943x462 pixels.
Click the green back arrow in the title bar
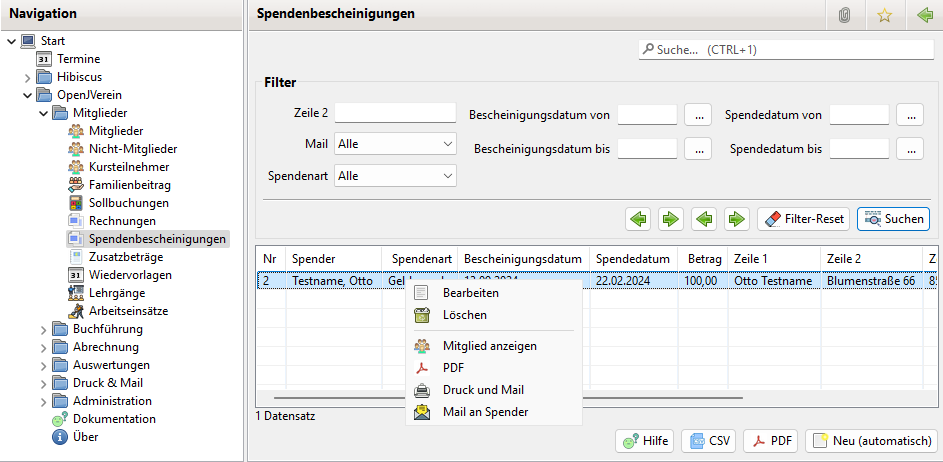point(924,15)
